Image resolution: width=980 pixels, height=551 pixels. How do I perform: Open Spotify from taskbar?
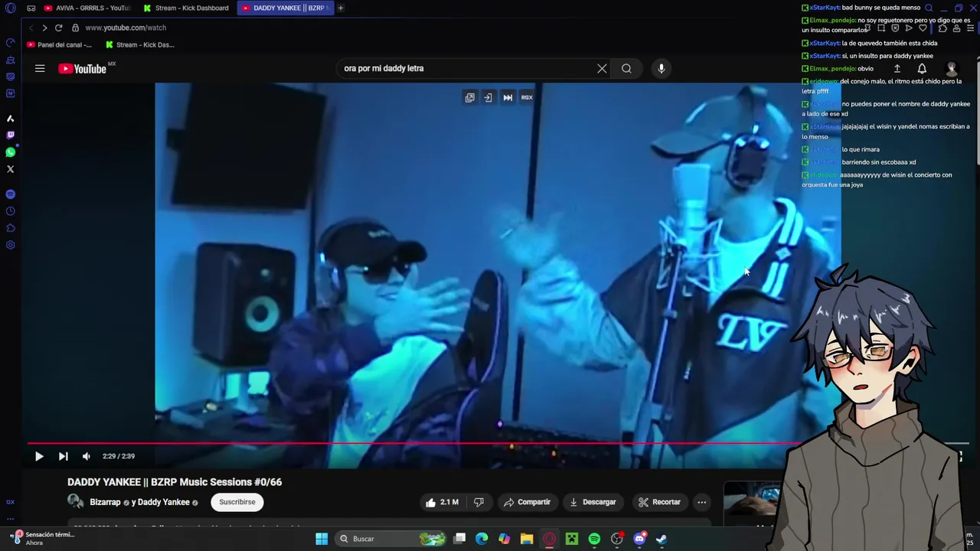click(594, 539)
